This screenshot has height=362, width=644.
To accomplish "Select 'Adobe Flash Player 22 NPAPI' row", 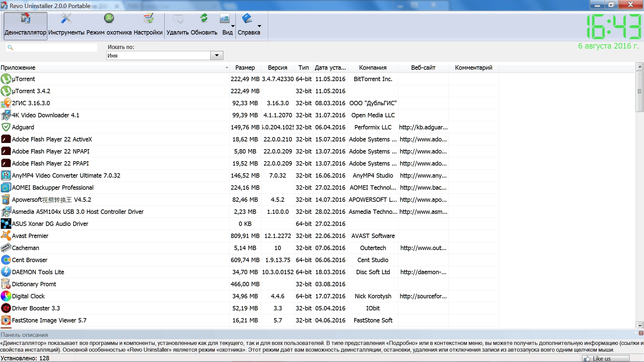I will click(249, 152).
